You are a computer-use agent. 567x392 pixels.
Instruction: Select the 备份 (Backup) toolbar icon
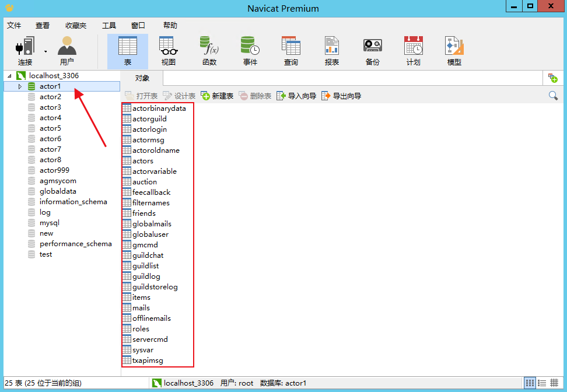click(372, 51)
